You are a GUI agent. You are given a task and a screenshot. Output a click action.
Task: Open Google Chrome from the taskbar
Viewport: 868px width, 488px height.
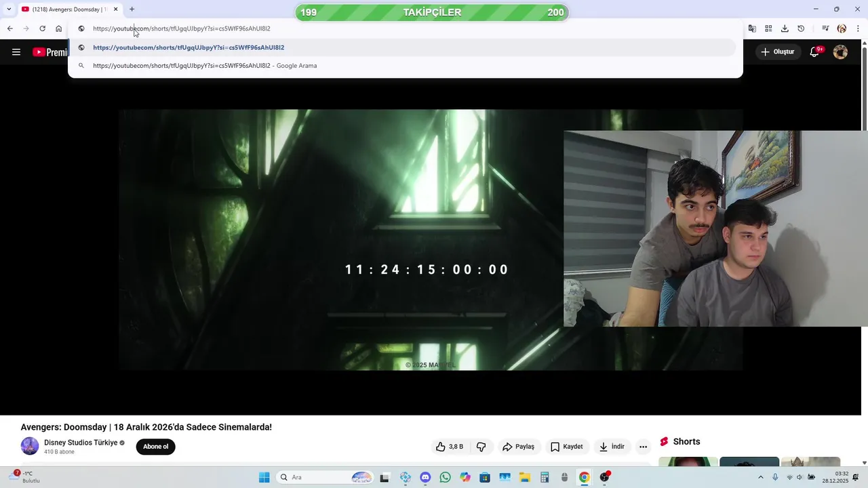[584, 477]
